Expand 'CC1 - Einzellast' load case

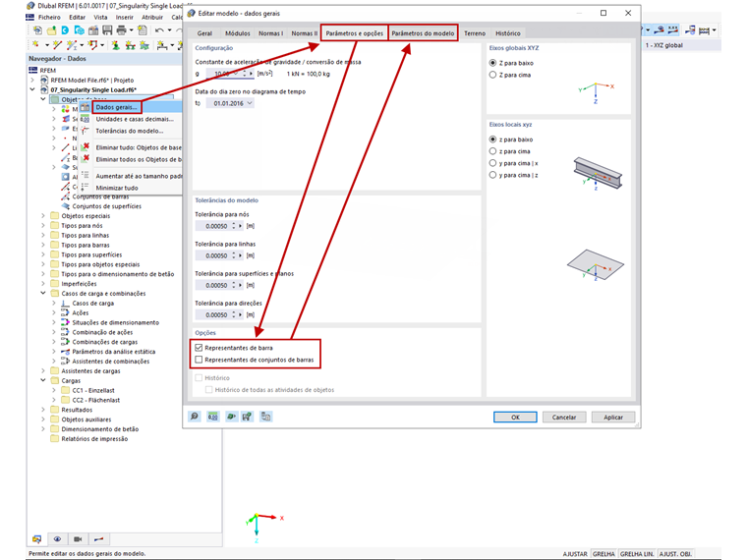54,390
